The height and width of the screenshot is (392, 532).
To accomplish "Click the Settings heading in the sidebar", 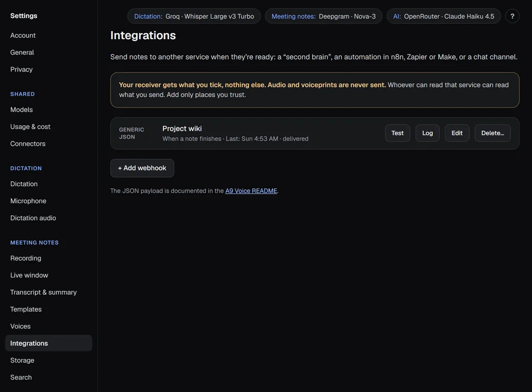I will [x=24, y=15].
